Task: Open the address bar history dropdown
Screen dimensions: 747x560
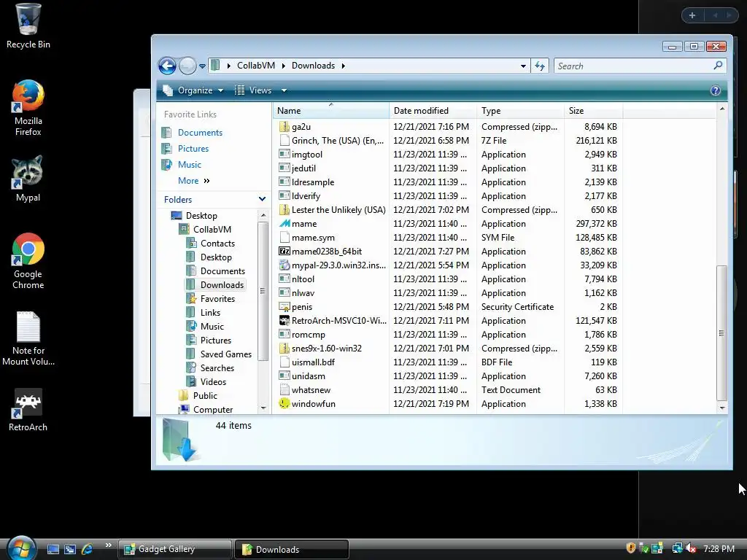Action: click(x=523, y=66)
